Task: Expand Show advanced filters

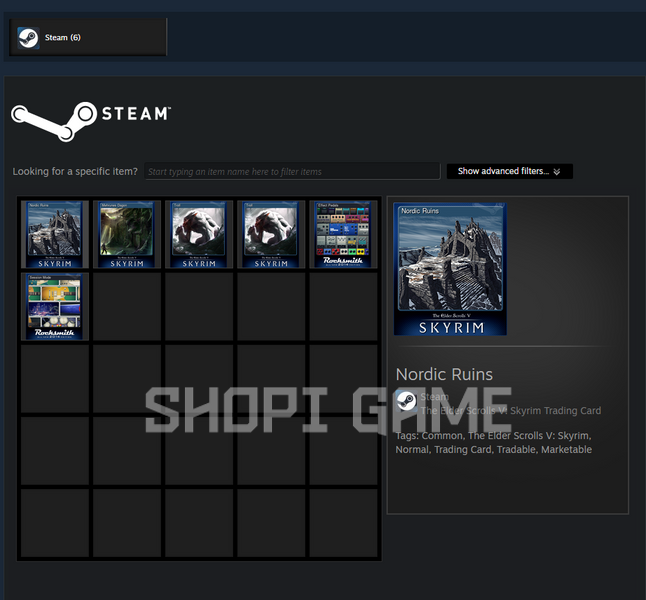Action: coord(510,171)
